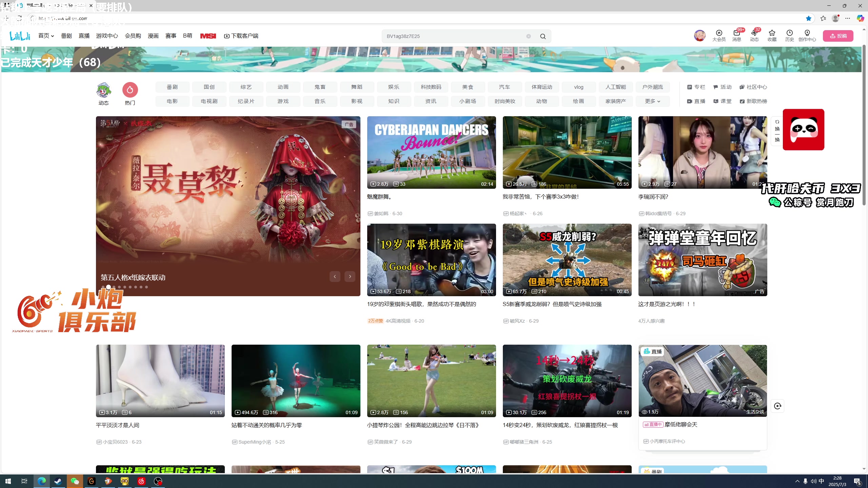
Task: Select the 小剧场 category
Action: [468, 101]
